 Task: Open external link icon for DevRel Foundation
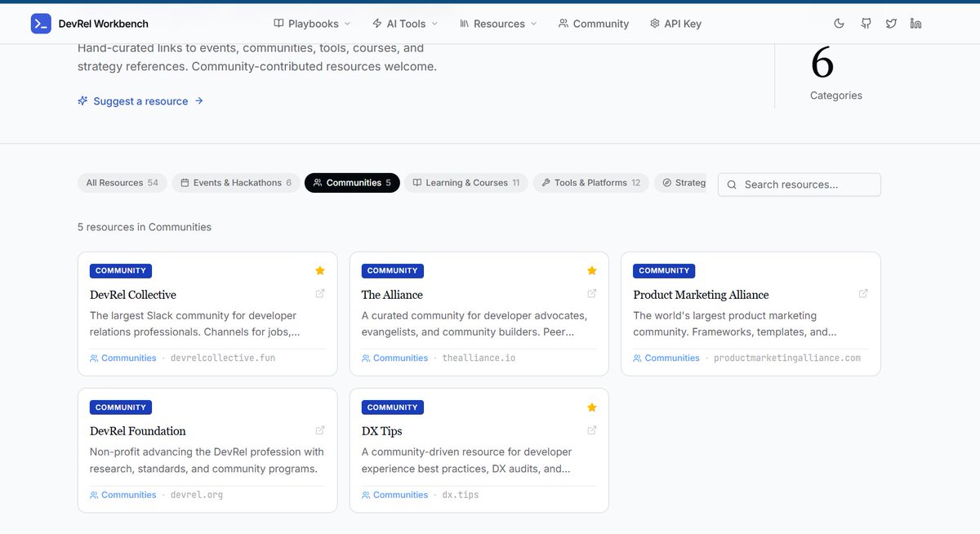320,430
